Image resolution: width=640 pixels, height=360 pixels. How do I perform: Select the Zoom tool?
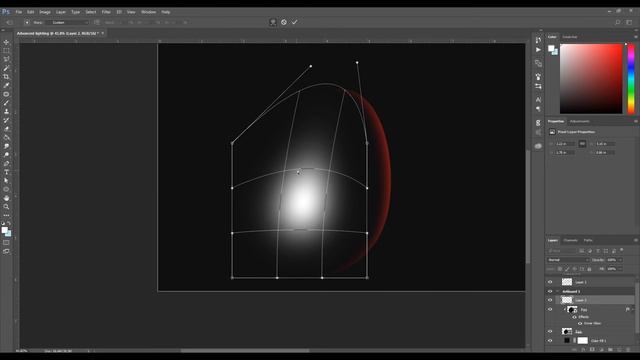click(6, 207)
